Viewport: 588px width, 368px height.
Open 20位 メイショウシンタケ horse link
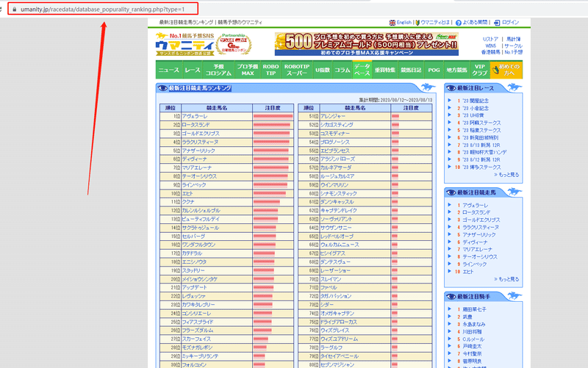(199, 279)
